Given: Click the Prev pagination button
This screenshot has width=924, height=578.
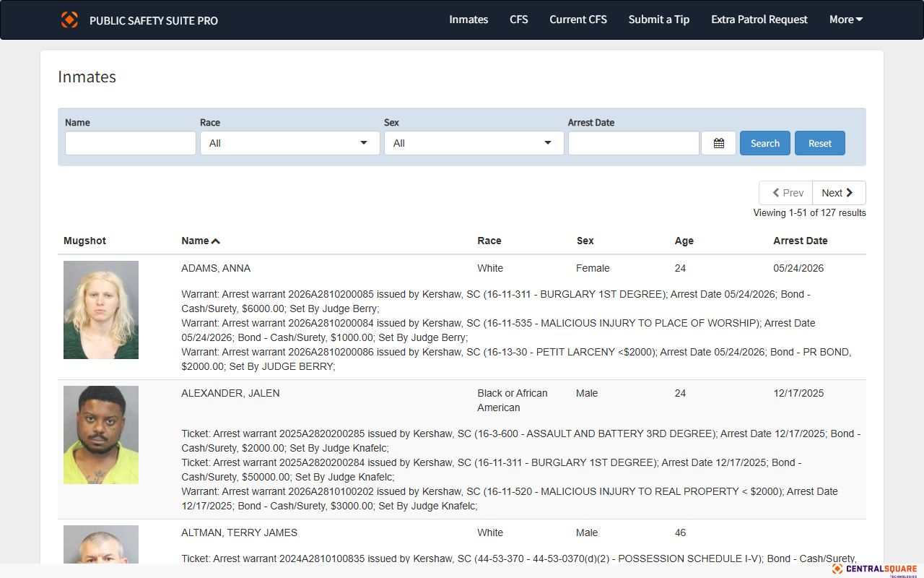Looking at the screenshot, I should coord(786,193).
